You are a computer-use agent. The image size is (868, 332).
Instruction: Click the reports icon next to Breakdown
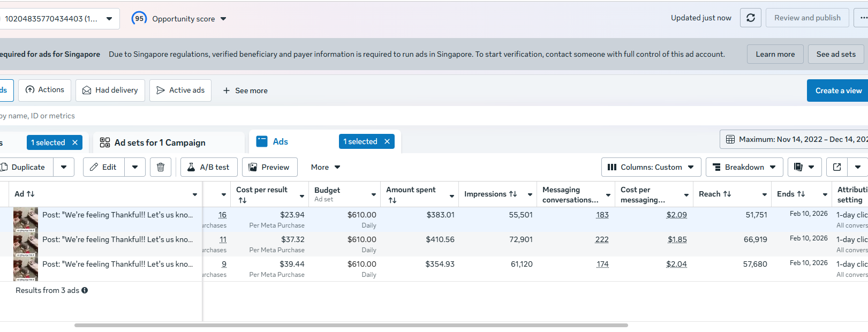pyautogui.click(x=798, y=167)
